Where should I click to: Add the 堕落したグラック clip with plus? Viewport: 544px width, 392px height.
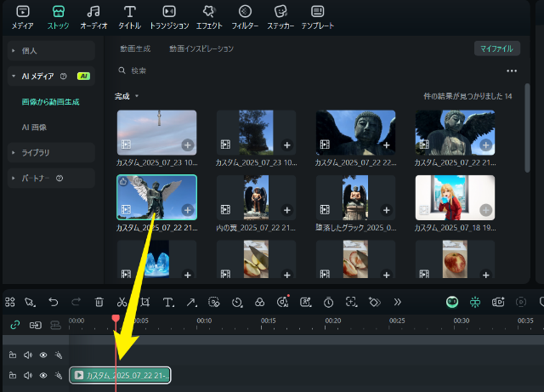386,210
